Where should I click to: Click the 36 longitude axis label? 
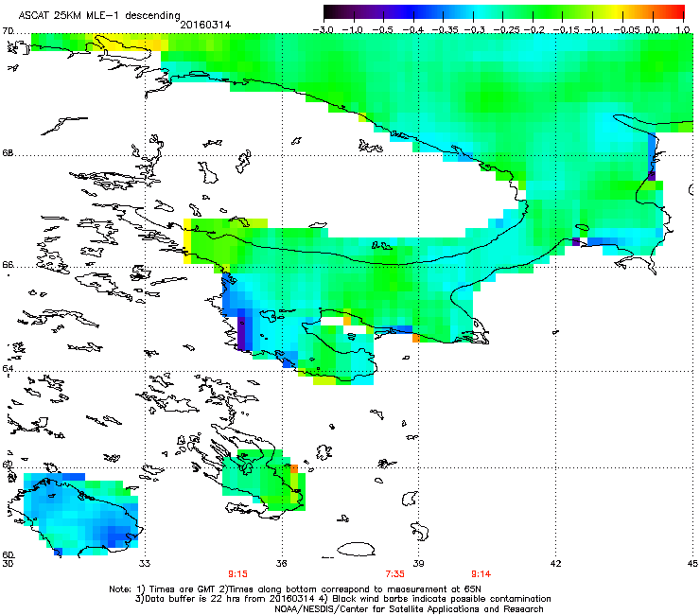point(281,564)
